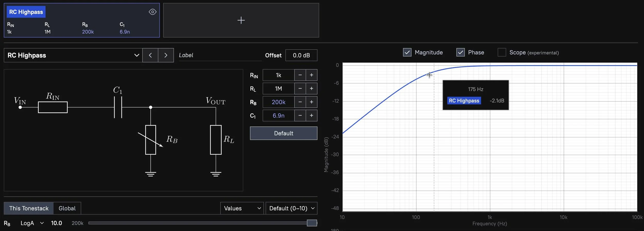Click the C1 capacitor symbol in schematic
Viewport: 644px width, 231px height.
(x=118, y=107)
